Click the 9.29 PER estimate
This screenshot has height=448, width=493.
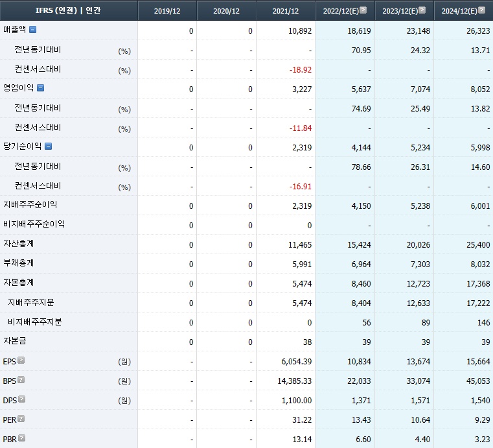(x=482, y=420)
